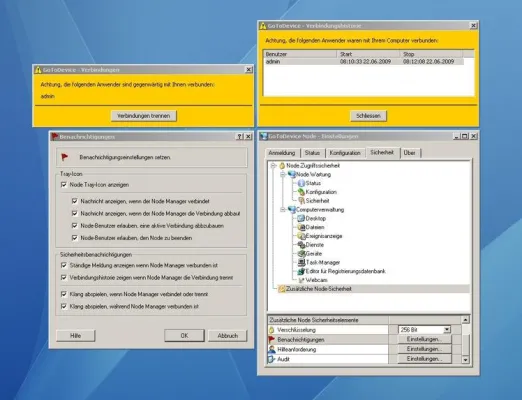Screen dimensions: 522x400
Task: Click the Zusätzliche Node Sicherheitselemente header
Action: (328, 320)
